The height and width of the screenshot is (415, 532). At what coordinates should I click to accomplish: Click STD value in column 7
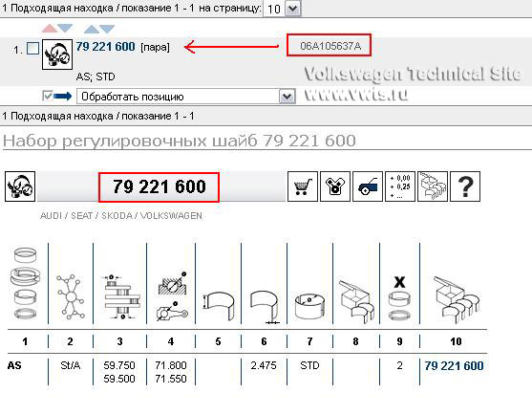(309, 365)
